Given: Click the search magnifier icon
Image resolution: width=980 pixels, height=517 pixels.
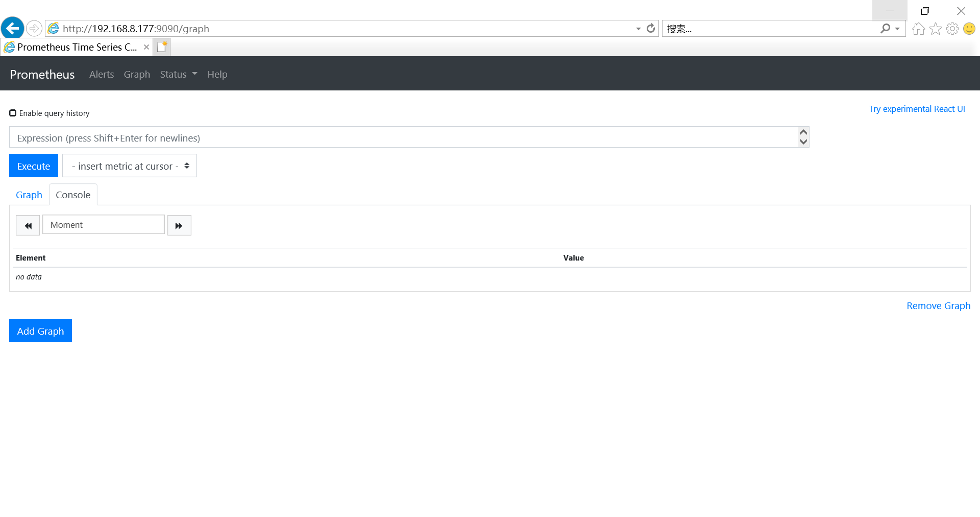Looking at the screenshot, I should [x=885, y=29].
